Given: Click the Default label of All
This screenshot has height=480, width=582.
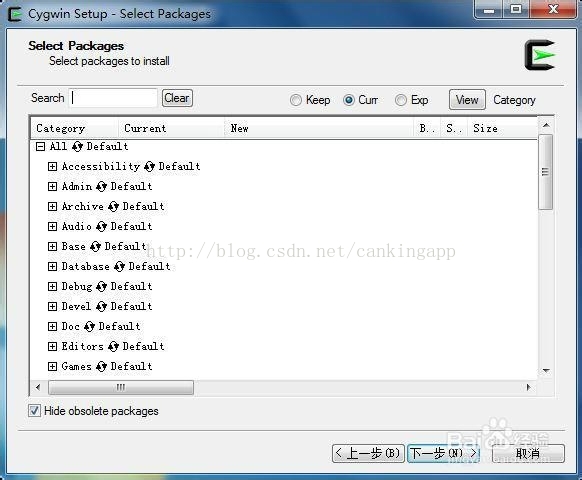Looking at the screenshot, I should tap(108, 147).
